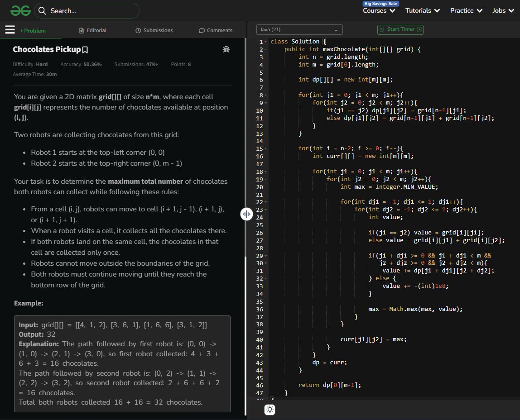Bookmark the Chocolates Pickup problem
520x420 pixels.
tap(85, 49)
